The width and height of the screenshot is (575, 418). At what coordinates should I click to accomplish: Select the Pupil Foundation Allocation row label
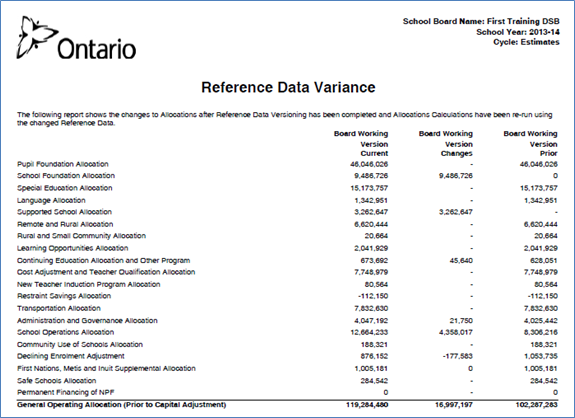tap(63, 164)
